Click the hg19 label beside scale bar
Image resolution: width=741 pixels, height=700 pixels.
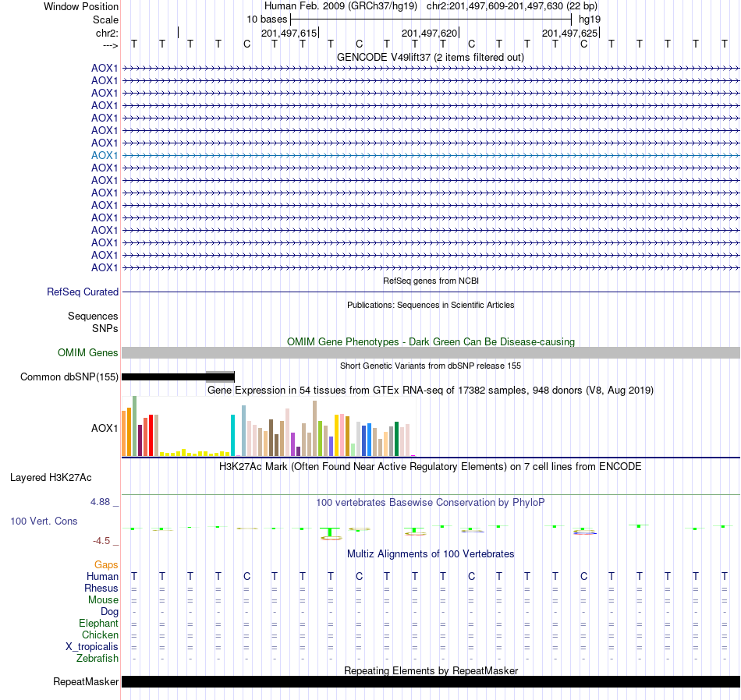click(590, 19)
